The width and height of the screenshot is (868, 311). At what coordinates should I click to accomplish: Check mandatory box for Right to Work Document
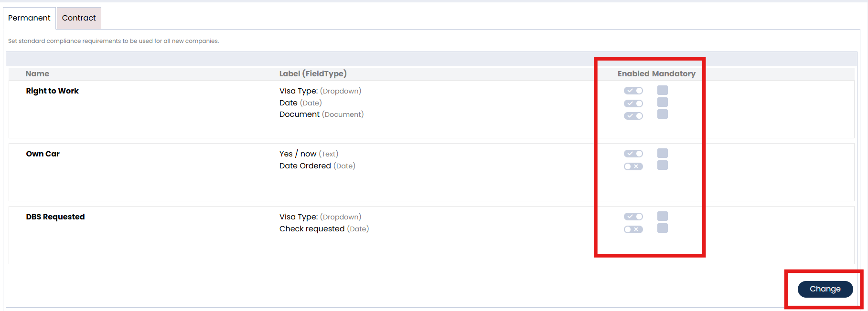[x=663, y=114]
